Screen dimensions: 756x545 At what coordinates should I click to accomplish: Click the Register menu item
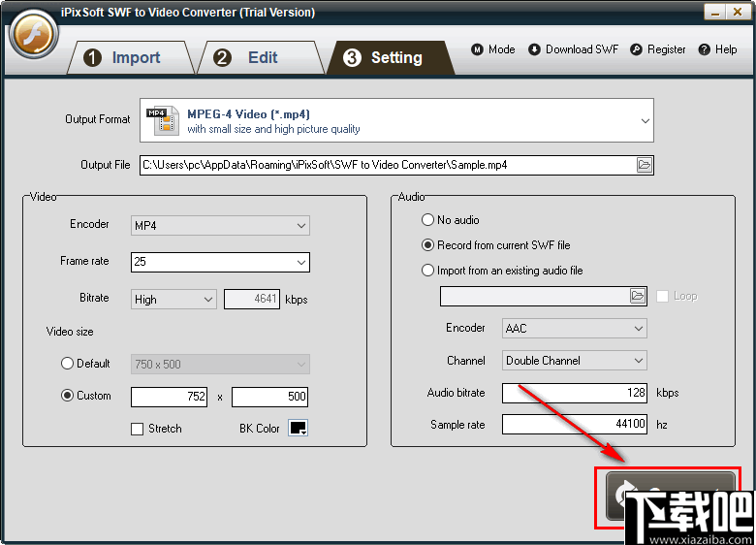point(658,49)
